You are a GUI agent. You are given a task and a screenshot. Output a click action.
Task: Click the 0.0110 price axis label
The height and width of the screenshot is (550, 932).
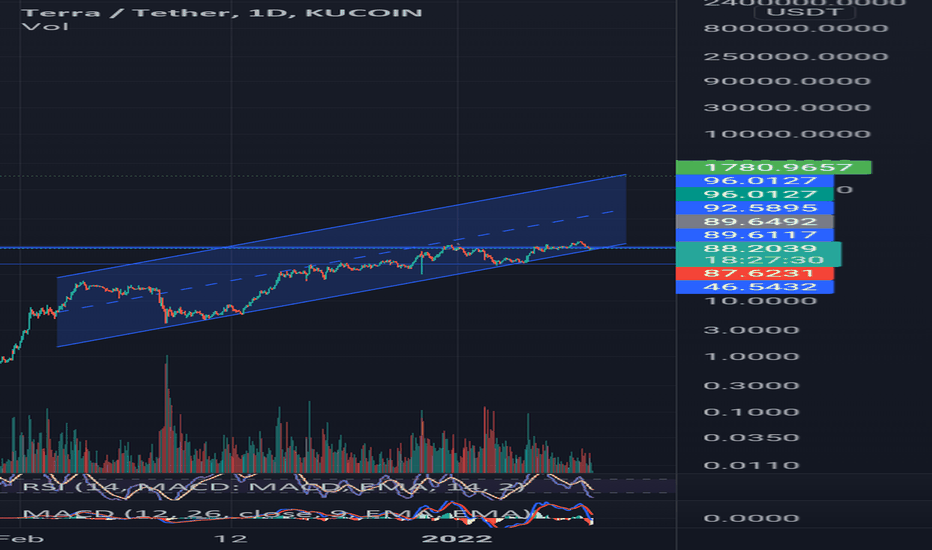click(751, 466)
